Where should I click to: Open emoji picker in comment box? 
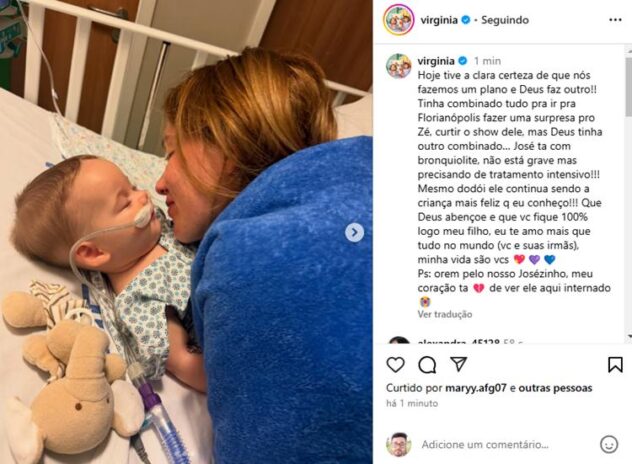(609, 444)
